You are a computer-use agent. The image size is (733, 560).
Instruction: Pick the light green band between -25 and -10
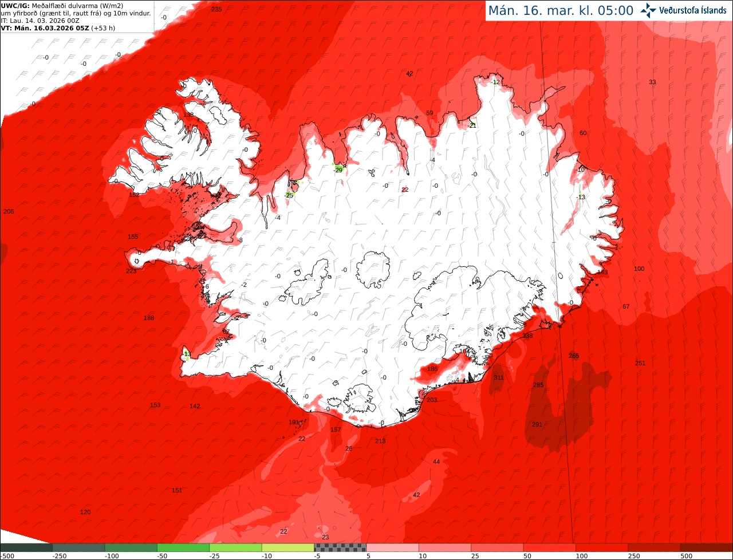click(235, 547)
